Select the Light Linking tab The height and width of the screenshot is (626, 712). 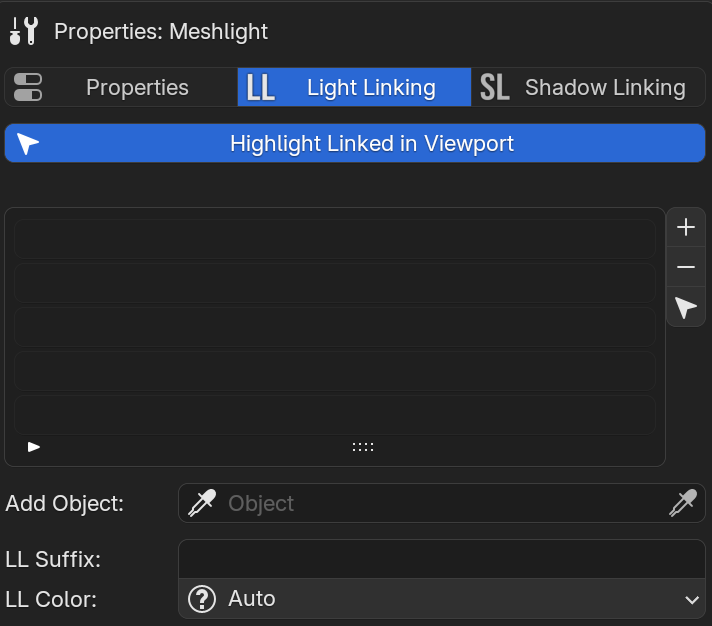(354, 87)
